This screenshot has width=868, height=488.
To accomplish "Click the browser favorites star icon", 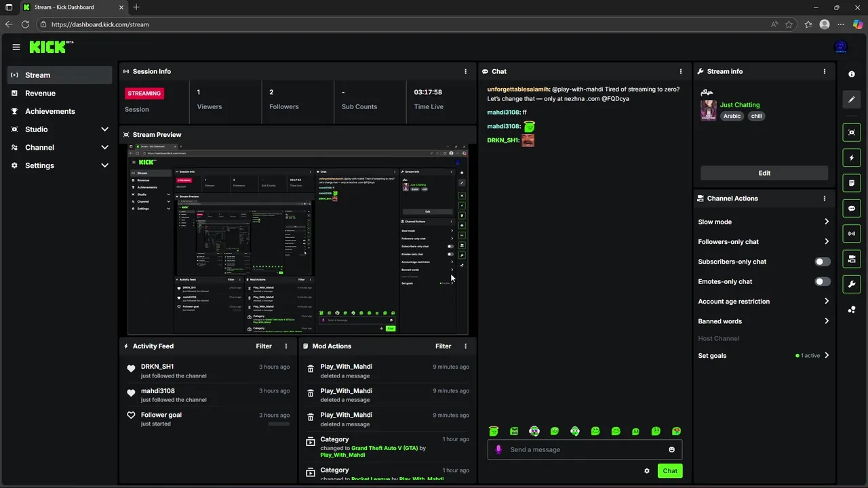I will pyautogui.click(x=789, y=24).
